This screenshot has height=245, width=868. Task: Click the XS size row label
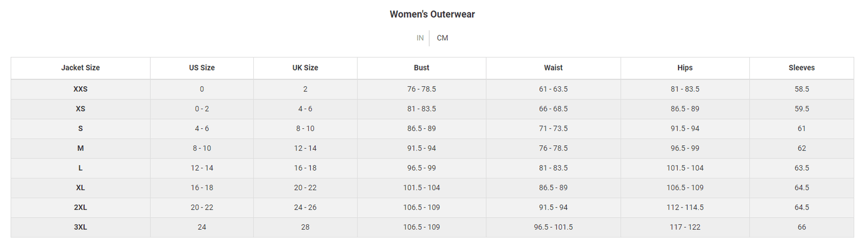tap(80, 109)
